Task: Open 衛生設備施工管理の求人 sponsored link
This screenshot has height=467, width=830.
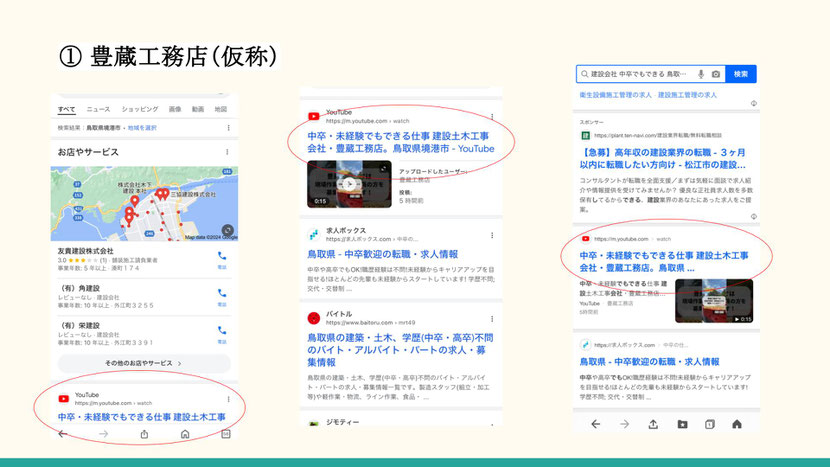Action: pos(616,95)
